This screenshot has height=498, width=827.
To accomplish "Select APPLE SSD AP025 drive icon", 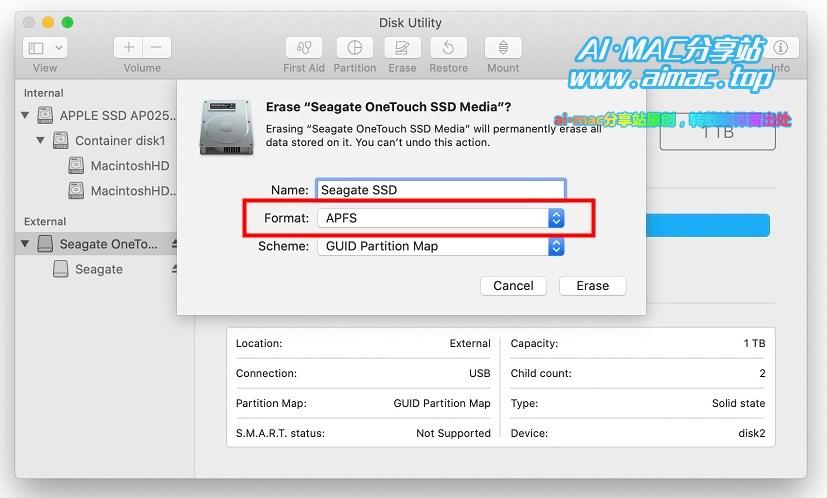I will (x=45, y=115).
